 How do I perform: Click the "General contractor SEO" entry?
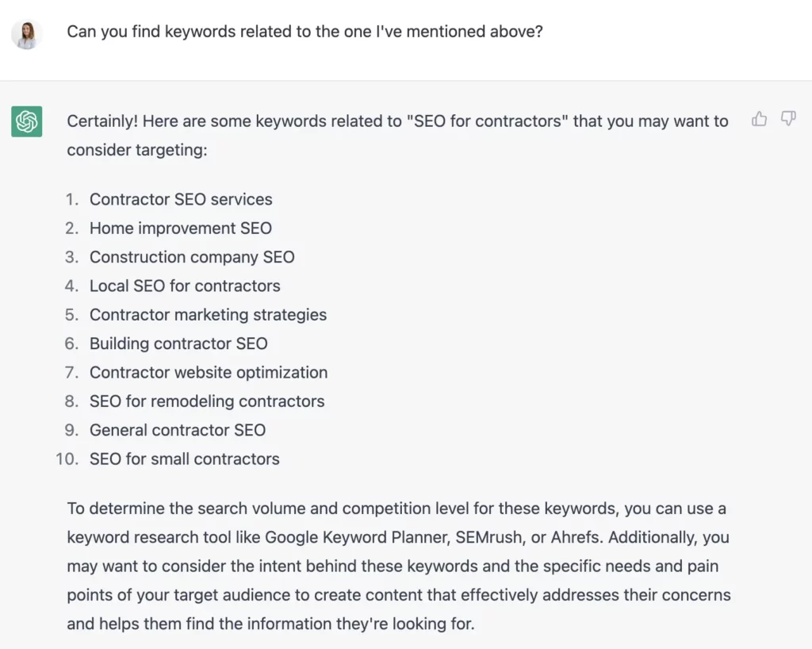177,430
